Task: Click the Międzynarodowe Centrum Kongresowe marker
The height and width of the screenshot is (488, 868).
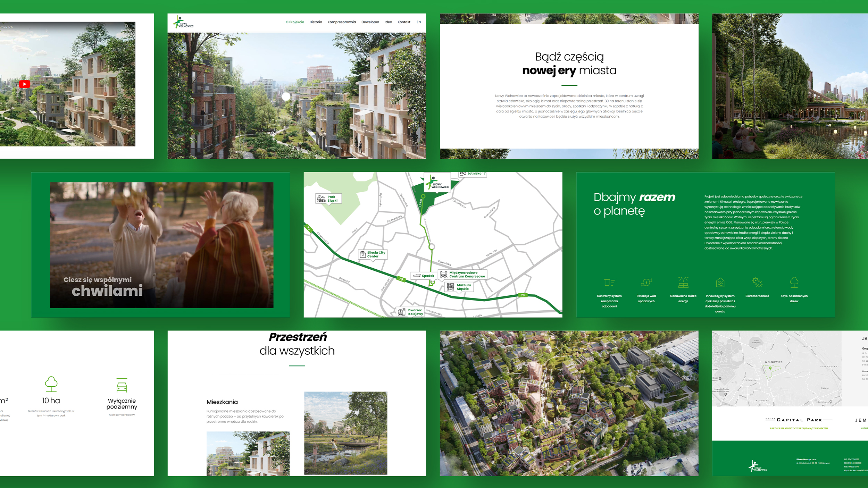Action: (x=462, y=275)
